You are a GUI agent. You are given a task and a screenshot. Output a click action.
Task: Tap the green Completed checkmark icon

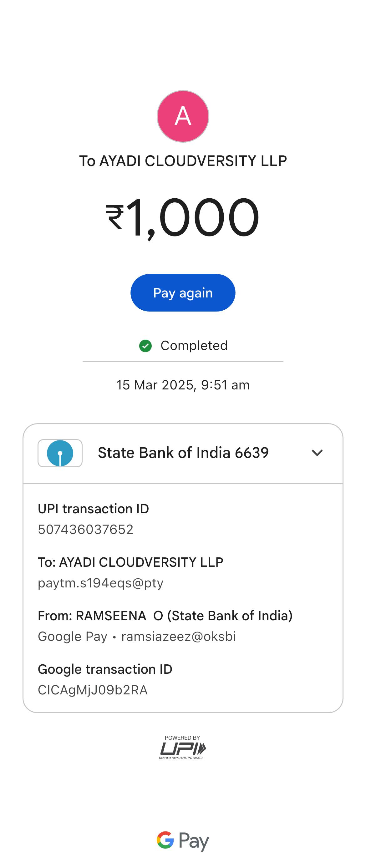point(145,346)
